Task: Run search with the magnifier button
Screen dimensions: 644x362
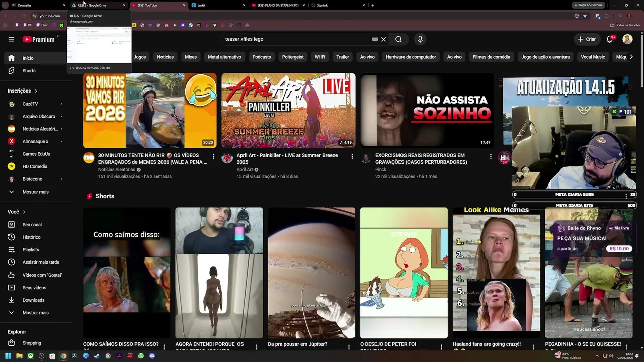Action: point(398,39)
